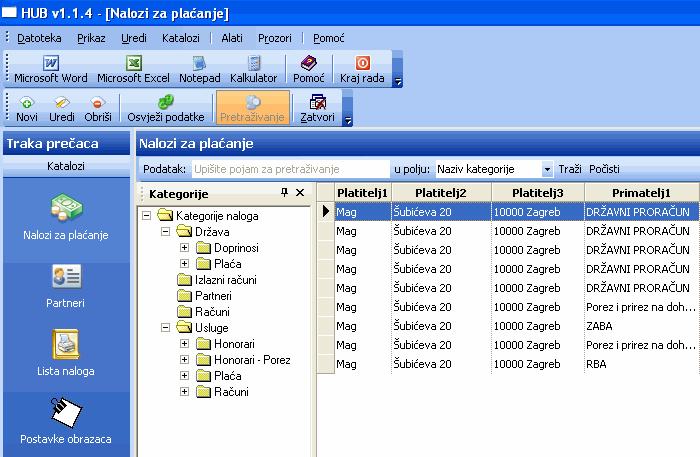Viewport: 700px width, 457px height.
Task: Collapse the Usluge tree node
Action: (166, 328)
